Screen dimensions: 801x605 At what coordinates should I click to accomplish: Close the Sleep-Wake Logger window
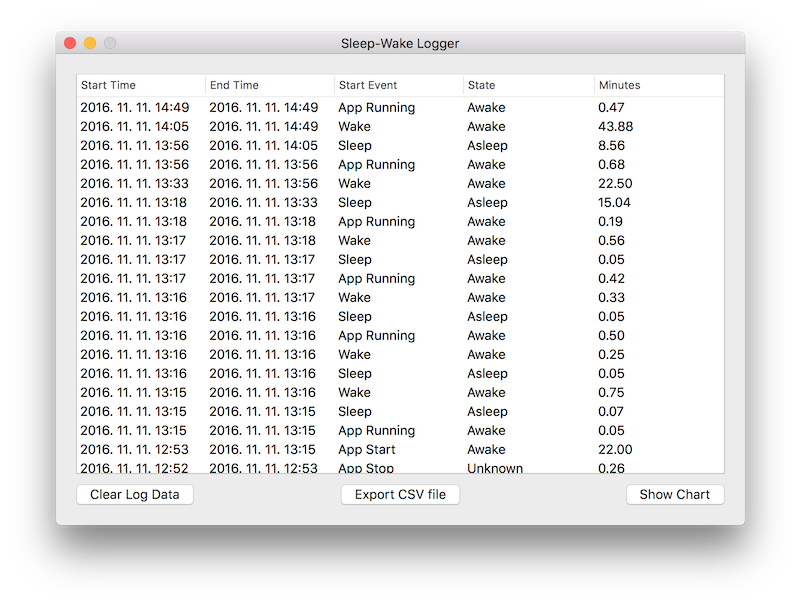click(70, 43)
